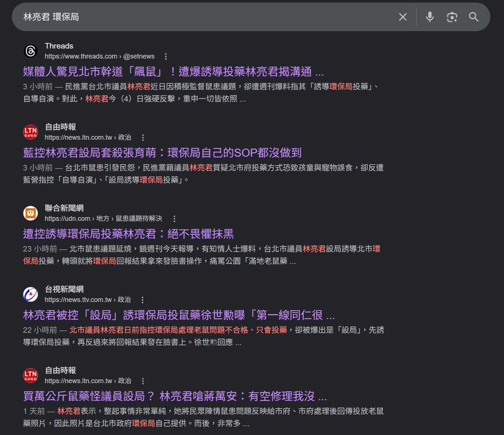This screenshot has width=504, height=435.
Task: Open the headline 媒體人驚見北市幹道「飆鼠」
Action: (173, 71)
